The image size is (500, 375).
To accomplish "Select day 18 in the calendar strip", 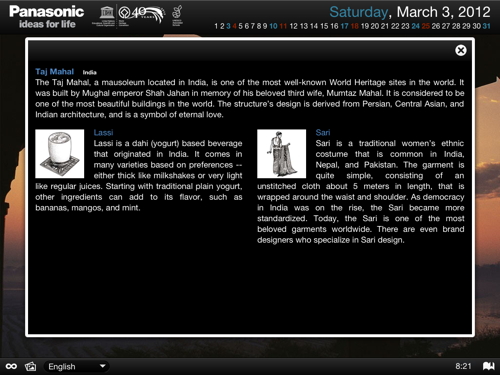I will click(x=355, y=26).
